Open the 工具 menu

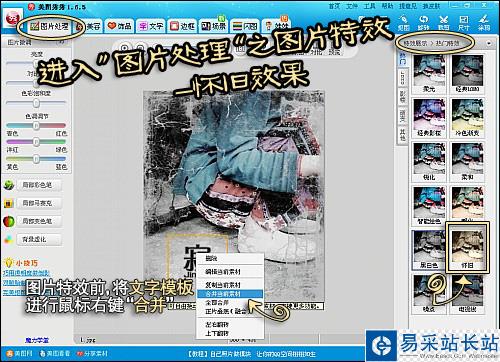pos(369,6)
